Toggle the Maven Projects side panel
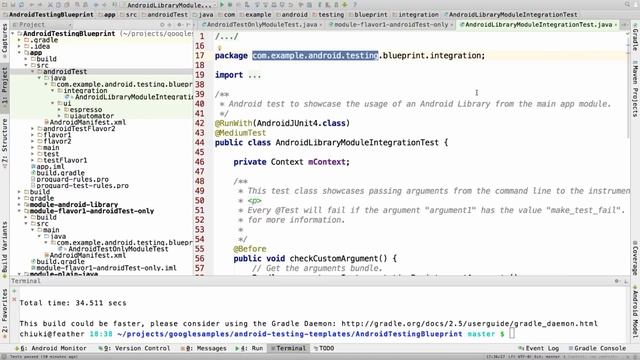This screenshot has width=640, height=360. click(635, 89)
